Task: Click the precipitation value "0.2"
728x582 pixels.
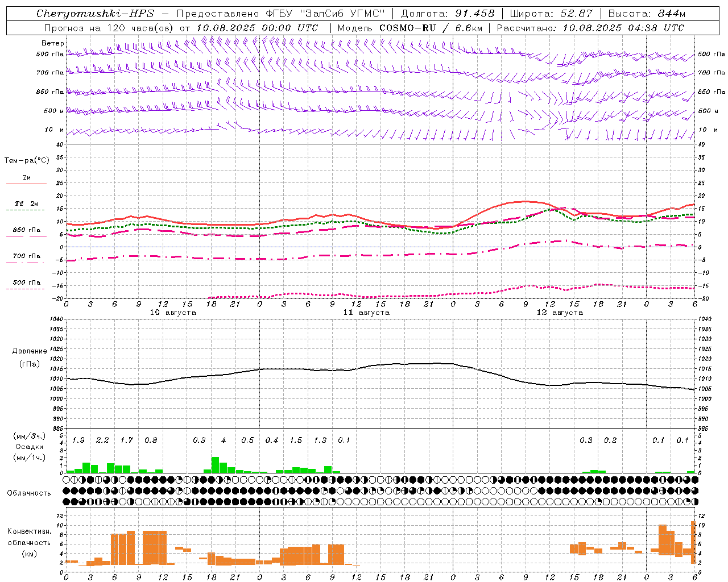Action: (x=610, y=440)
